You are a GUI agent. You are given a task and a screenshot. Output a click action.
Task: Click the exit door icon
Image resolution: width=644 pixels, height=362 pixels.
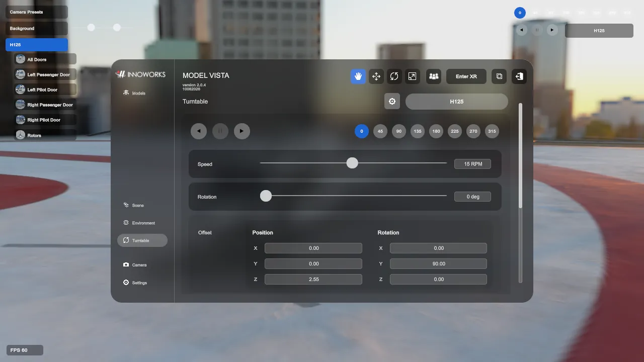coord(519,76)
